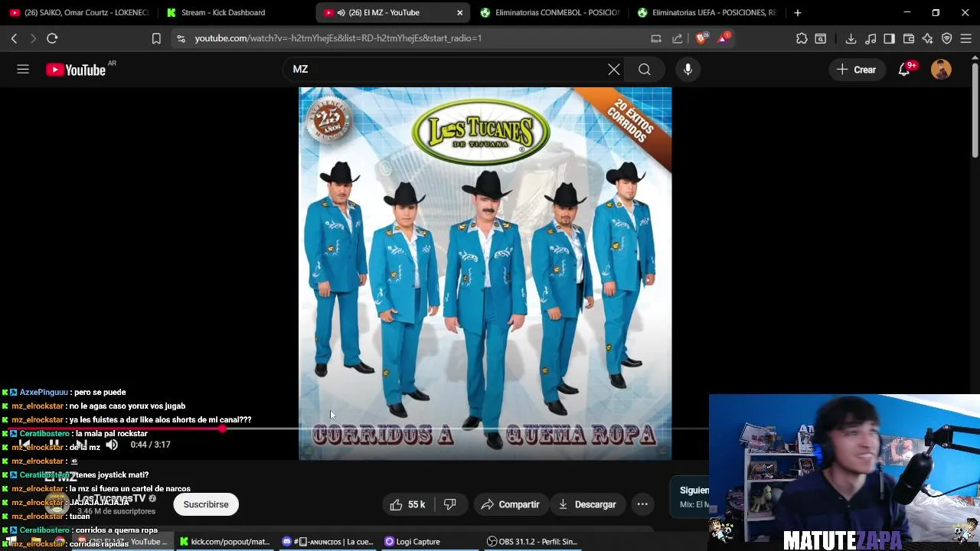Run search with magnifier button
Image resolution: width=980 pixels, height=551 pixels.
(x=645, y=70)
